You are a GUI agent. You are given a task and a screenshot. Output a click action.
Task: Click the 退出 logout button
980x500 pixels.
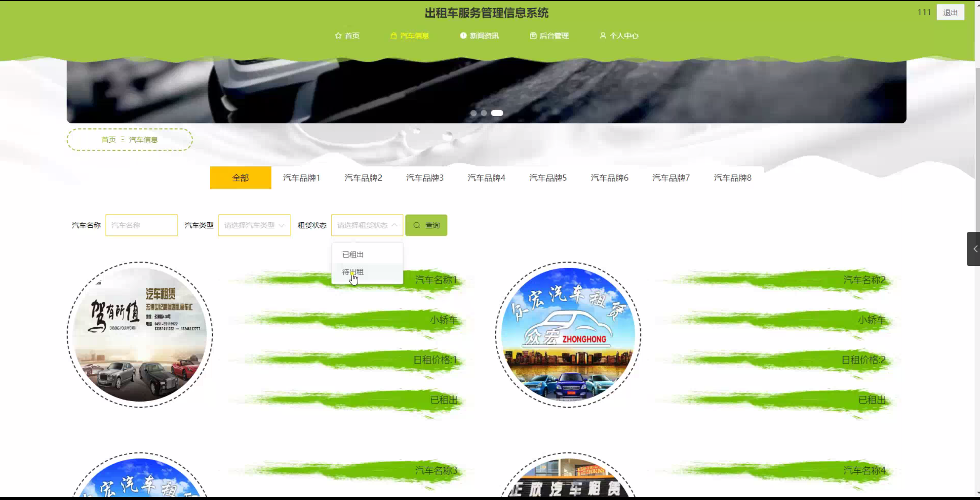950,13
